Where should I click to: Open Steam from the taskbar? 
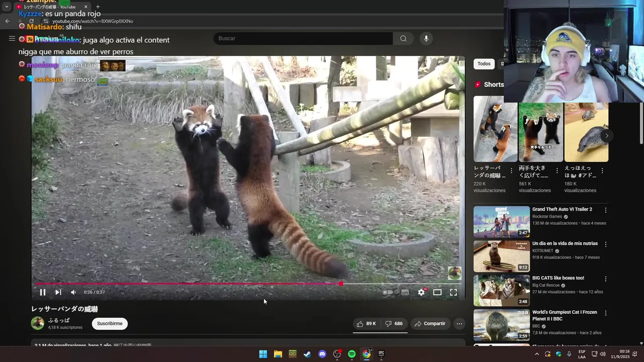point(307,354)
